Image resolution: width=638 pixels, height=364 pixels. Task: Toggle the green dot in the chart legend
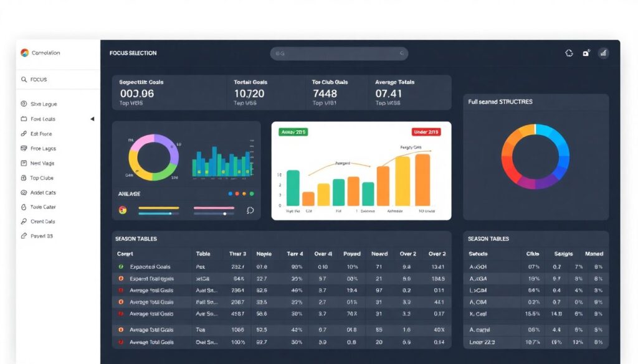[x=252, y=194]
